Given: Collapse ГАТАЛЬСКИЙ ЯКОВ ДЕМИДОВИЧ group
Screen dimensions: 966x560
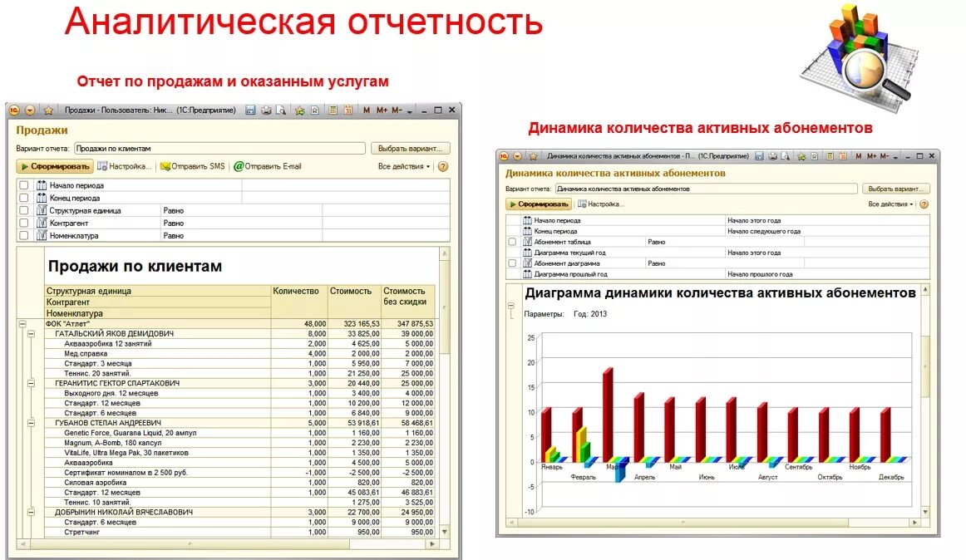Looking at the screenshot, I should click(31, 333).
